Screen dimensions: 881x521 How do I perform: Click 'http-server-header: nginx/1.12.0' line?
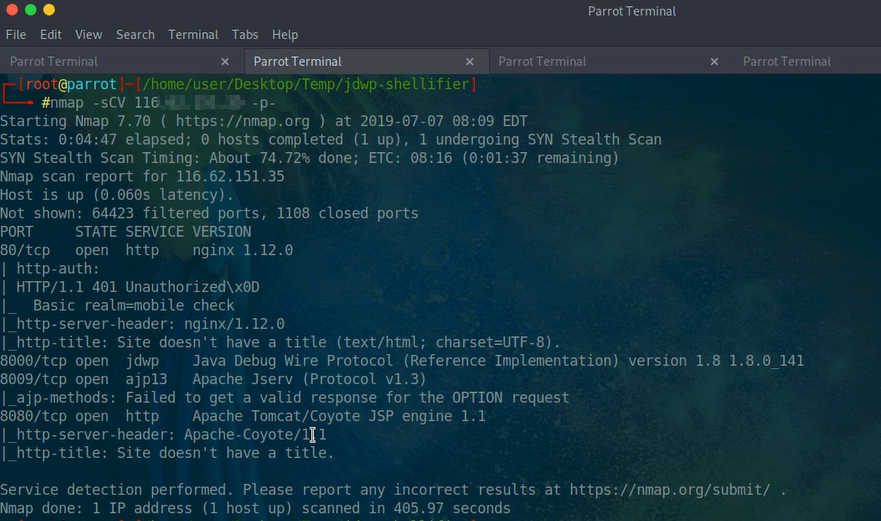(146, 324)
